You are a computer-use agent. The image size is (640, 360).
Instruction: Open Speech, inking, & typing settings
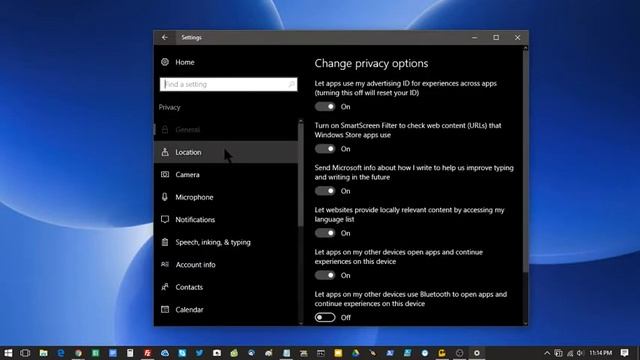click(226, 242)
